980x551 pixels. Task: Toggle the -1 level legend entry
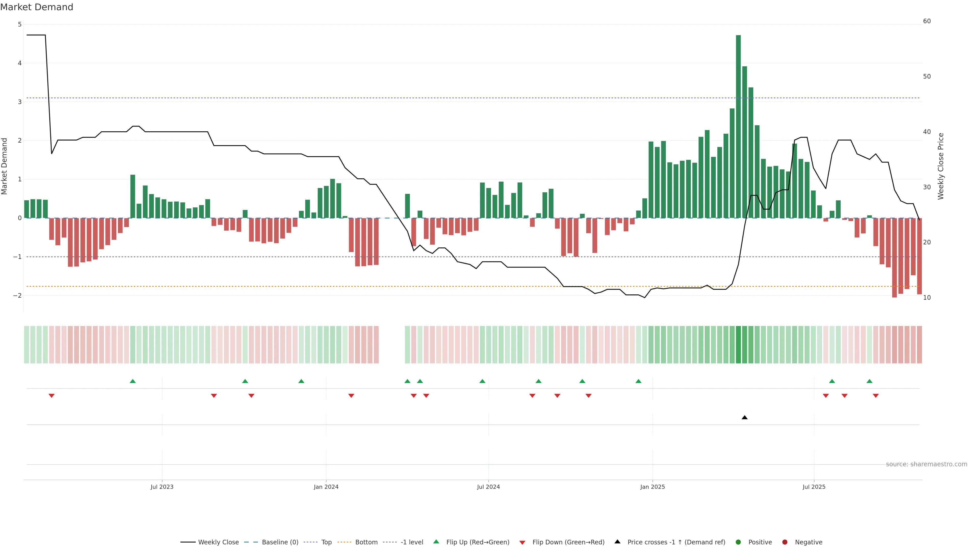[412, 542]
